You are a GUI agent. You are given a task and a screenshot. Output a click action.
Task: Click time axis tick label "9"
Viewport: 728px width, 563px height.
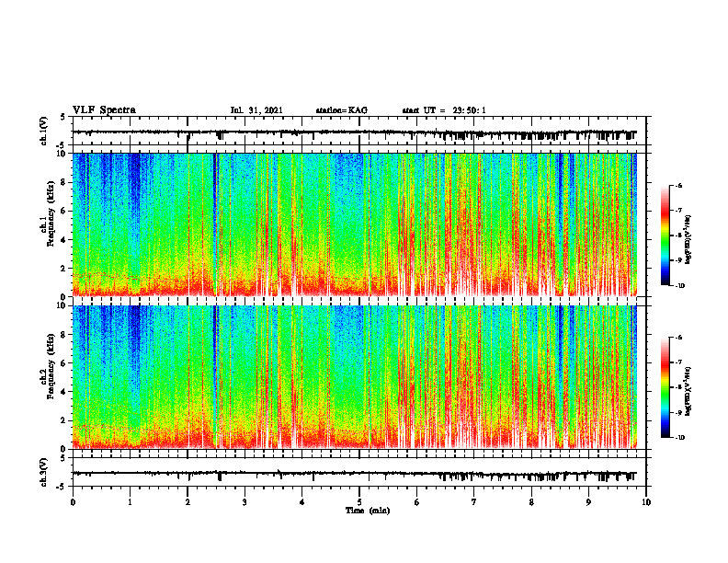pos(588,502)
